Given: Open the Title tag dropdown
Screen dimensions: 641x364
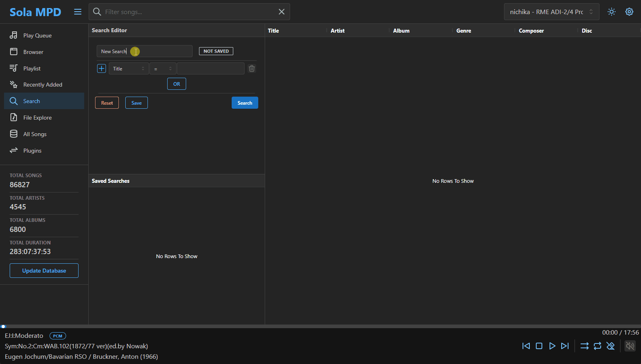Looking at the screenshot, I should tap(129, 68).
